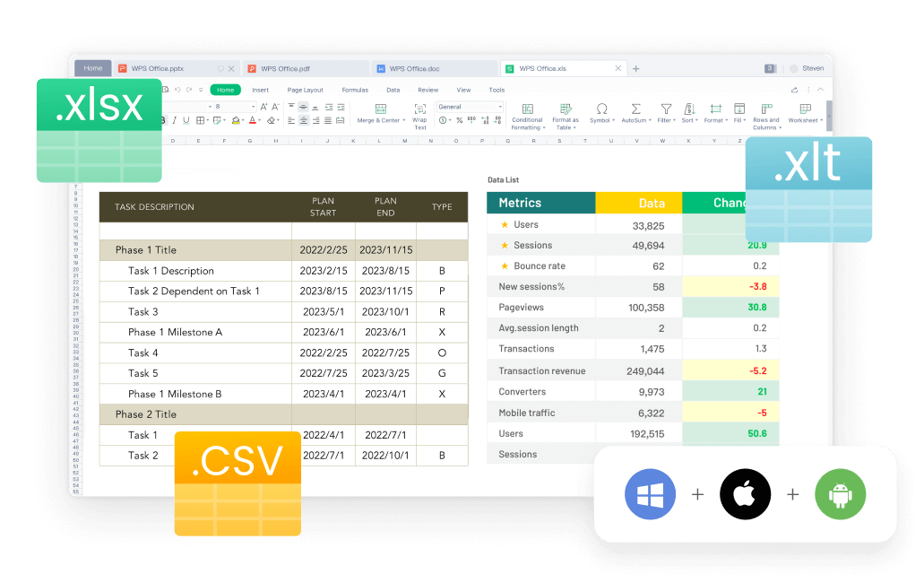Open the font color swatch
924x583 pixels.
(x=253, y=120)
